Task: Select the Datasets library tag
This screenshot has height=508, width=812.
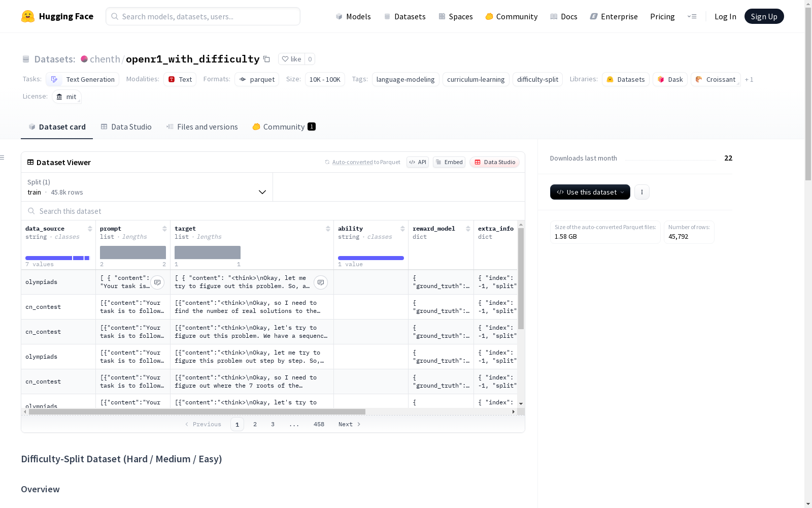Action: click(x=626, y=79)
